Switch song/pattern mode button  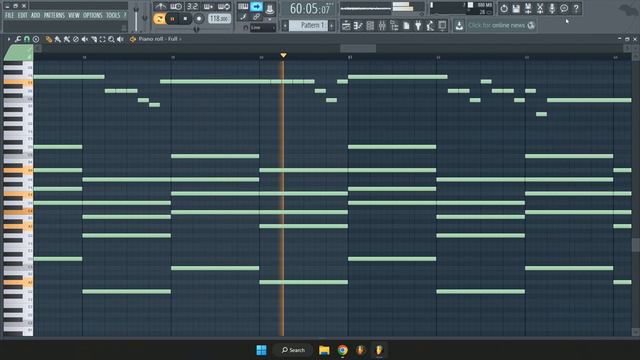pos(159,19)
